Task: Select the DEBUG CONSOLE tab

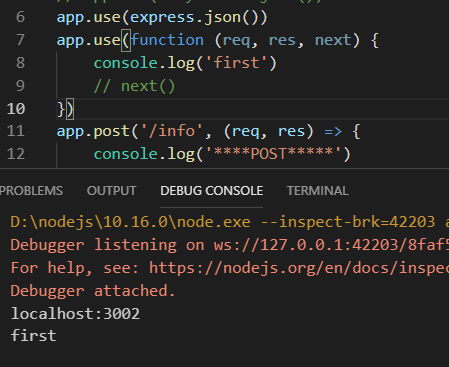Action: 212,191
